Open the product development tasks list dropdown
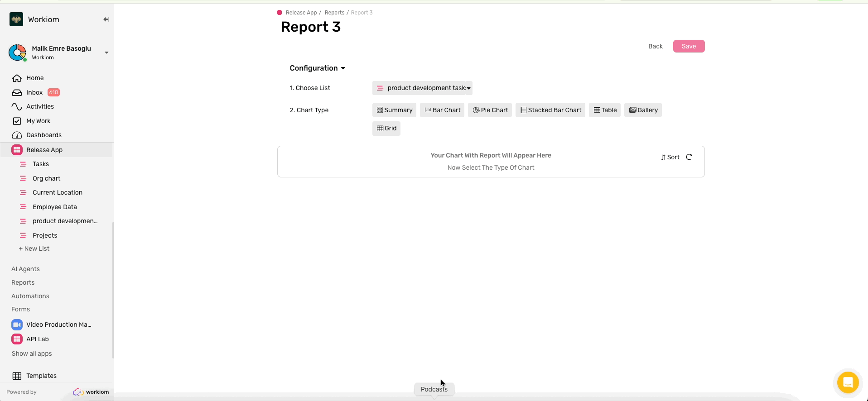Viewport: 868px width, 401px height. click(422, 88)
